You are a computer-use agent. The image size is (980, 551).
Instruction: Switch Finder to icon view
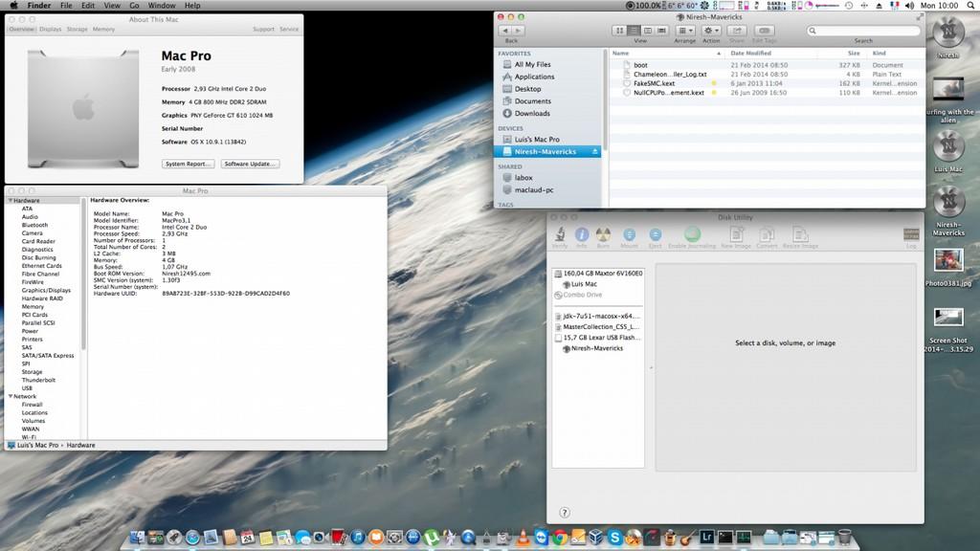point(620,31)
